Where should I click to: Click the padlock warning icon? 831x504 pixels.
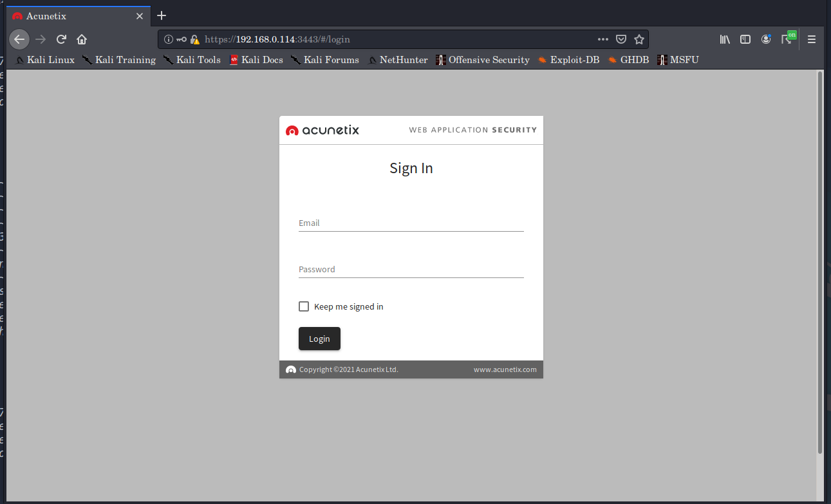click(194, 39)
